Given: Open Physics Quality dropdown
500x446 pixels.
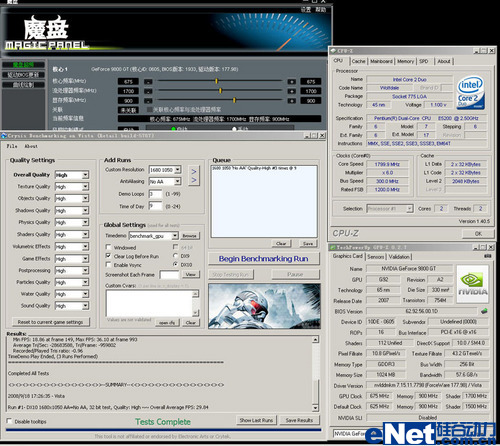Looking at the screenshot, I should [x=85, y=222].
